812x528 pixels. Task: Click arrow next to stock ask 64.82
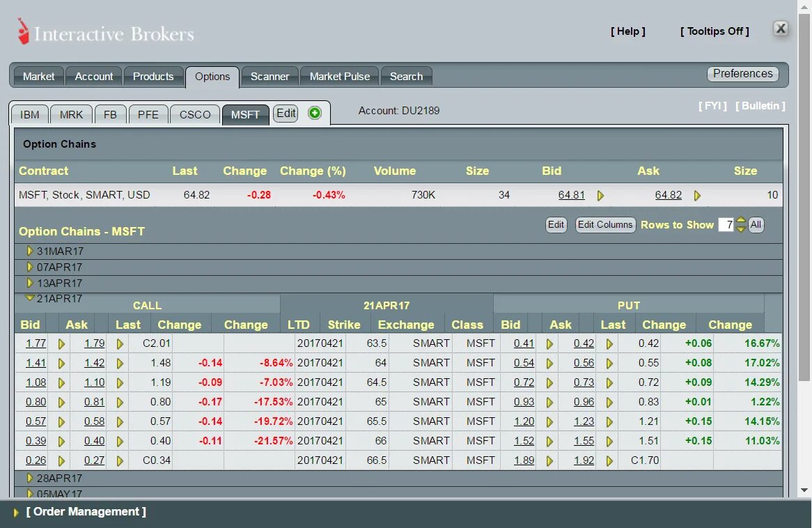(698, 196)
